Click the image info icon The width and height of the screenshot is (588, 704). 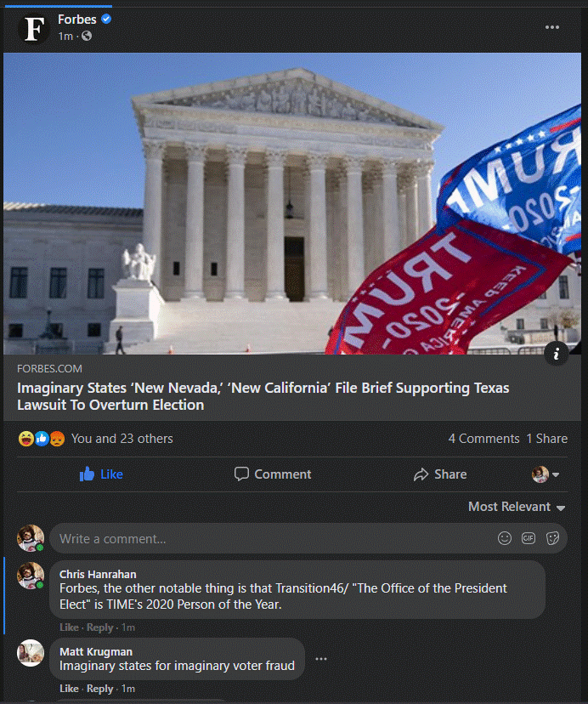[556, 354]
